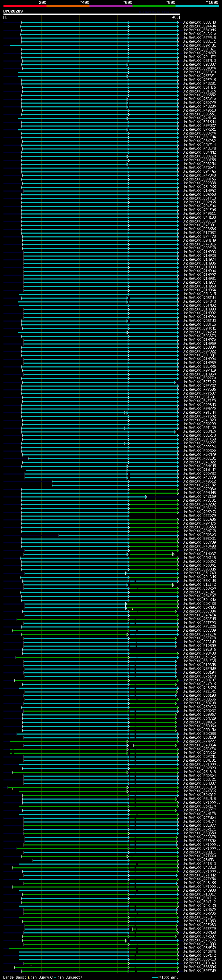
Task: Open hit UniRef100_Q9LUT2
Action: [x=199, y=57]
